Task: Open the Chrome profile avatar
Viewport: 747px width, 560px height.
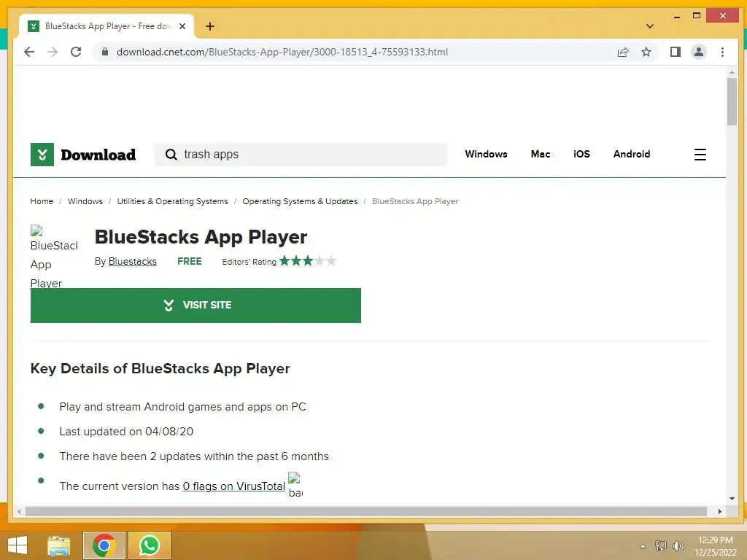Action: click(698, 52)
